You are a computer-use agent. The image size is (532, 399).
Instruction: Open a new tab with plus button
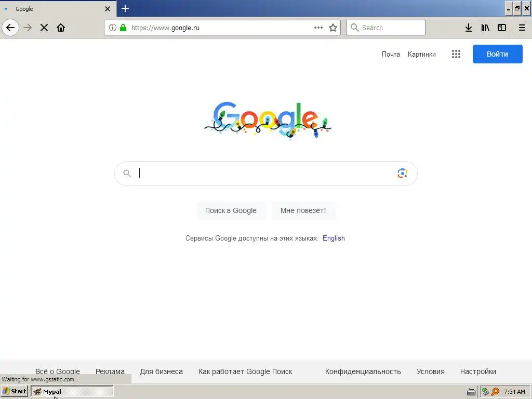tap(125, 8)
